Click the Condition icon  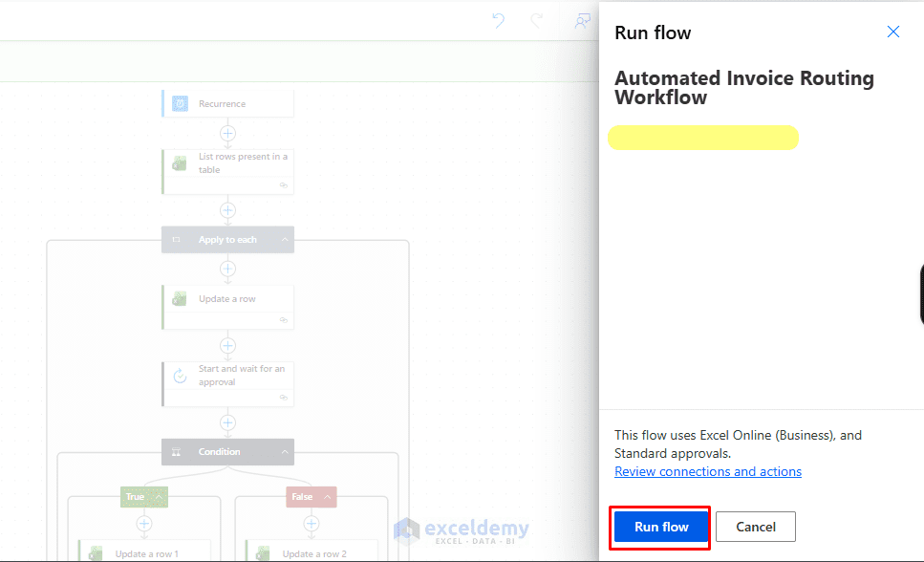[x=176, y=452]
